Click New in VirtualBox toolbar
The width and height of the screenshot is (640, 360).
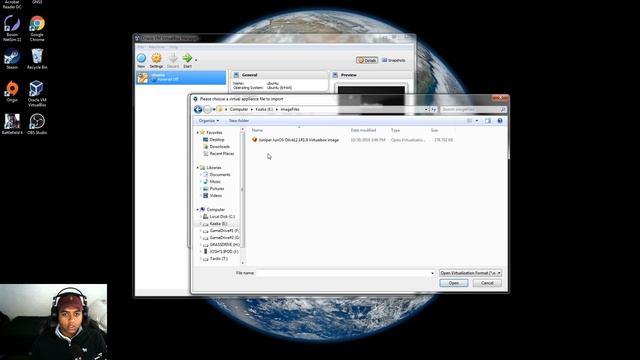[x=141, y=60]
